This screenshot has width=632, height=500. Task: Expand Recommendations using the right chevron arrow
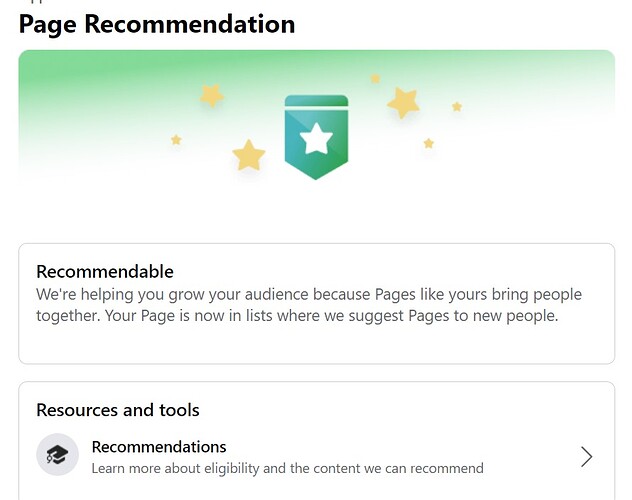pyautogui.click(x=586, y=456)
